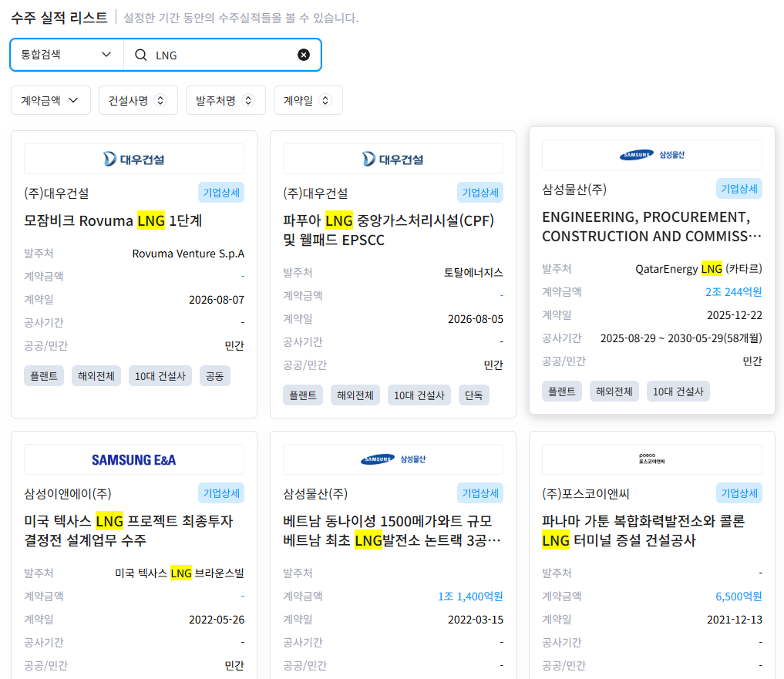Viewport: 784px width, 679px height.
Task: Open the 모잠비크 Rovuma LNG 1단계 title
Action: coord(113,220)
